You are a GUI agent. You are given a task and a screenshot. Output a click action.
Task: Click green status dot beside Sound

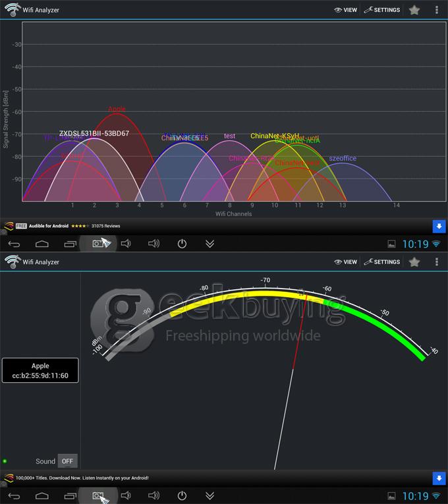point(5,461)
